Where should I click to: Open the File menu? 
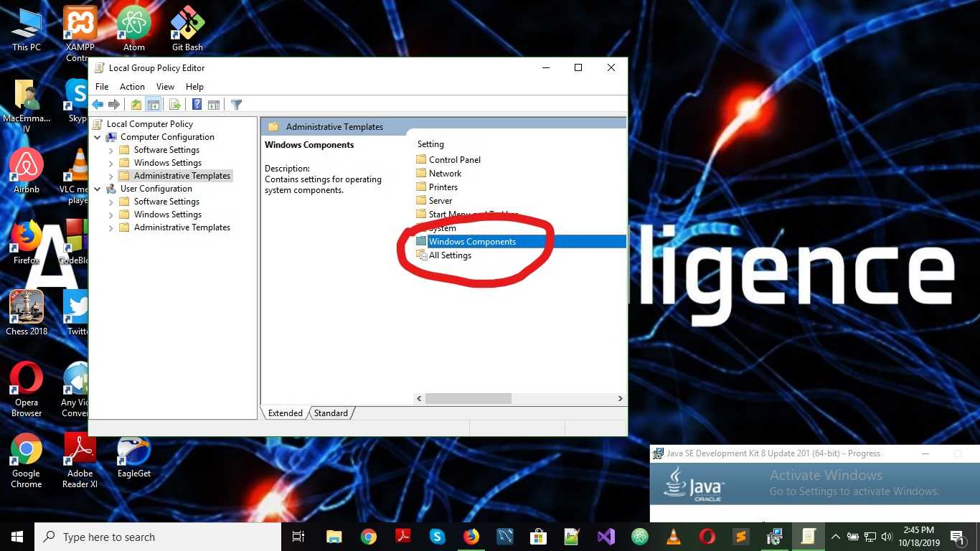click(x=102, y=86)
